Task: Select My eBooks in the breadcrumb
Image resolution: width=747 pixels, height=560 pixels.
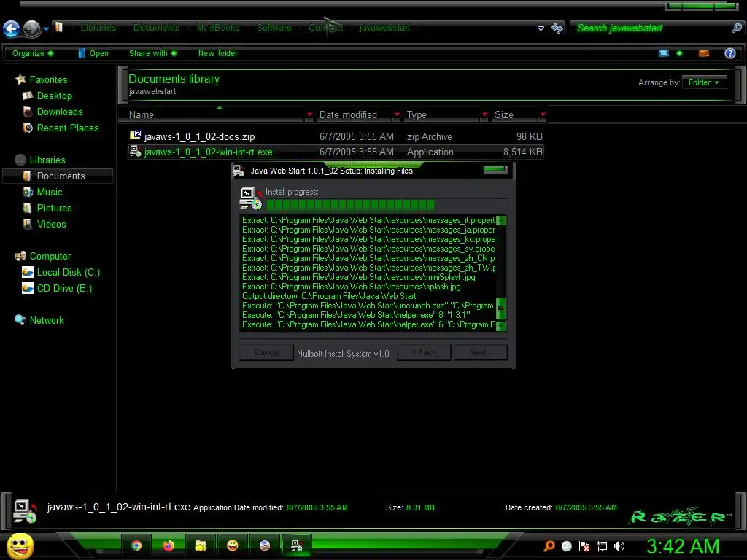Action: click(217, 28)
